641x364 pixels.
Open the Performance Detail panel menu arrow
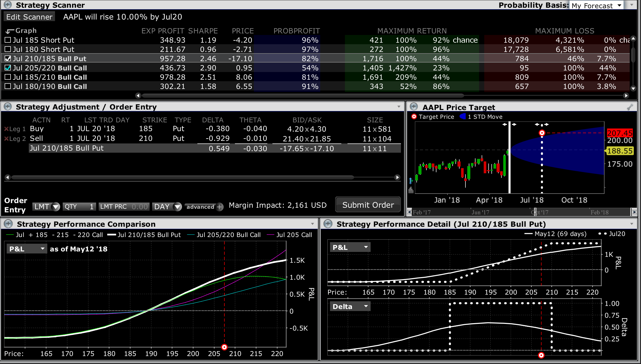tap(632, 224)
